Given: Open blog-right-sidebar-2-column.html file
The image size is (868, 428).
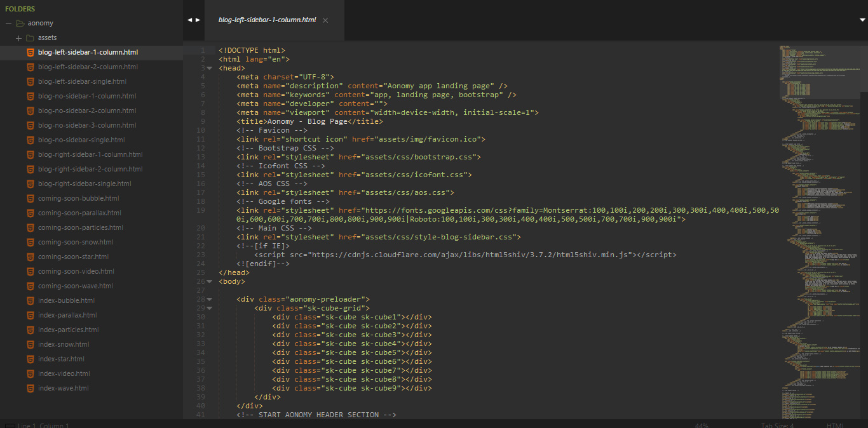Looking at the screenshot, I should (90, 169).
